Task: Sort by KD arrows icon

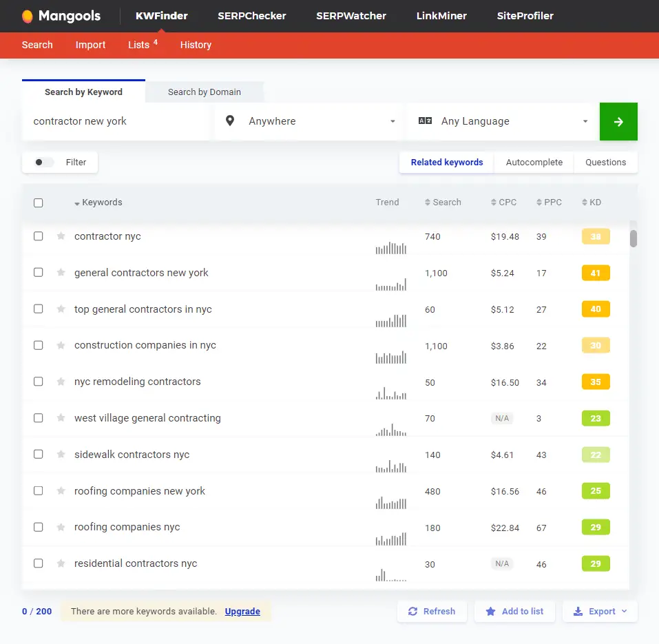Action: coord(585,202)
